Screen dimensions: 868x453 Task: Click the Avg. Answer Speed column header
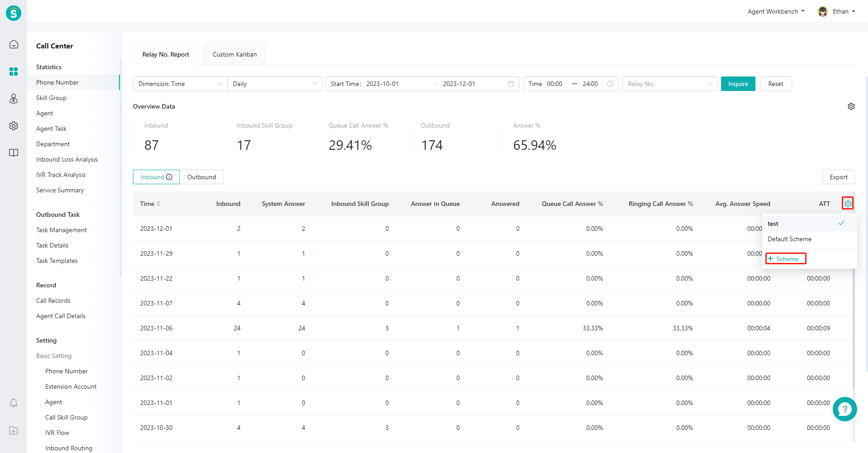pos(742,204)
